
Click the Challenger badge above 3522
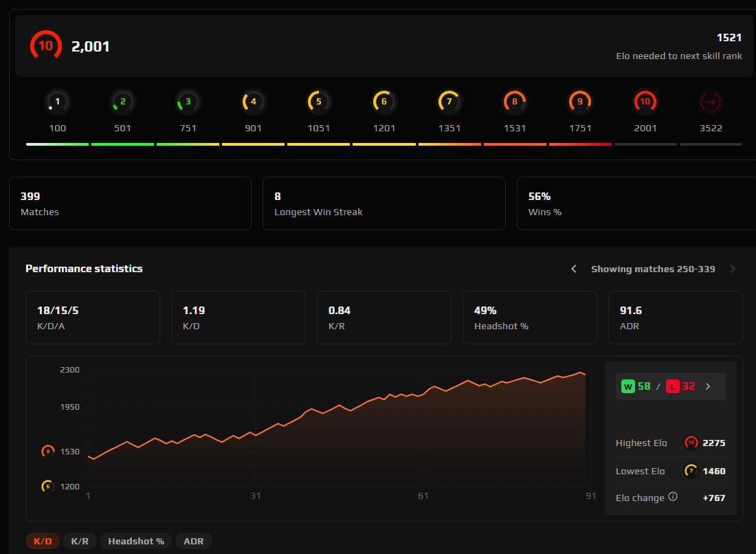coord(711,101)
